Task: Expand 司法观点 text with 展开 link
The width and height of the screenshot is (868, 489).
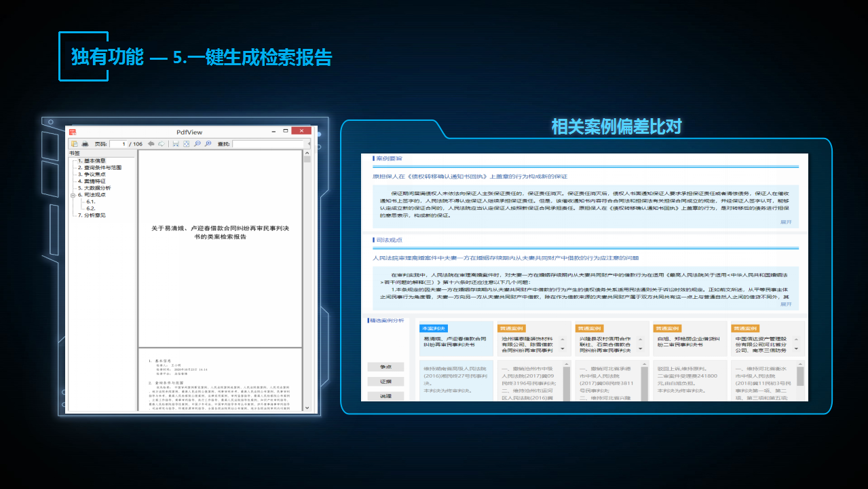Action: click(785, 304)
